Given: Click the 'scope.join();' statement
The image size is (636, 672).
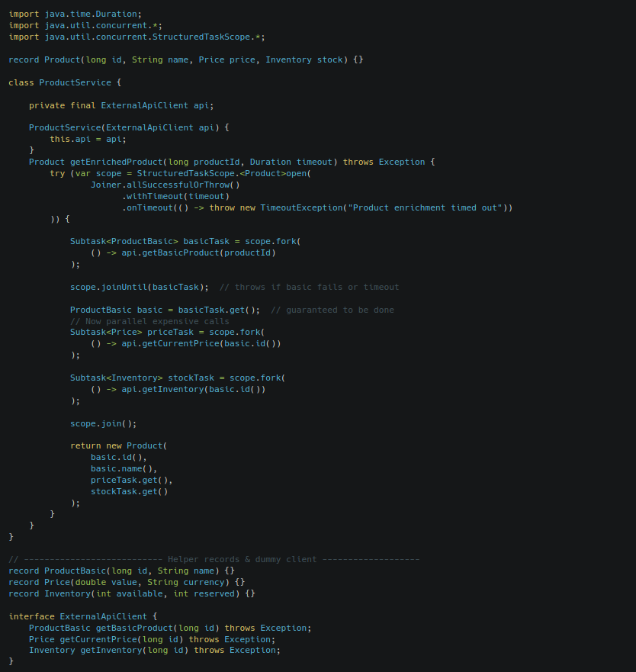Looking at the screenshot, I should pos(103,424).
